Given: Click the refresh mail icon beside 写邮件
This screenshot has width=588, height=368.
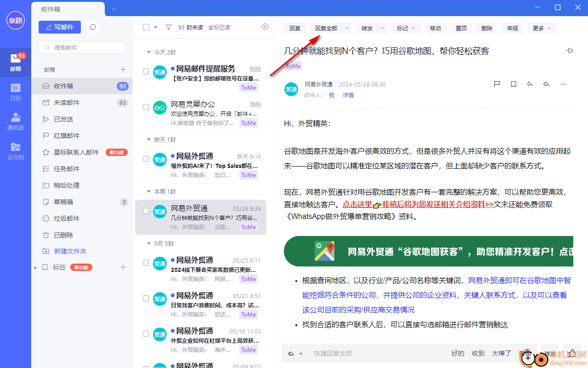Looking at the screenshot, I should [93, 27].
